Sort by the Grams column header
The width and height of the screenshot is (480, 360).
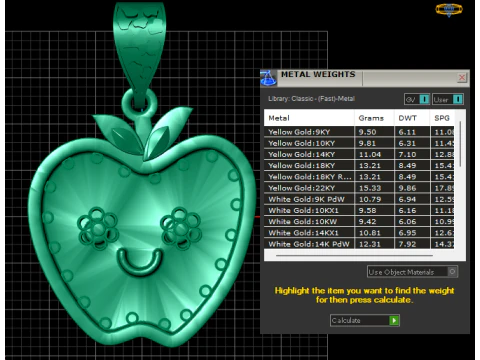[374, 118]
